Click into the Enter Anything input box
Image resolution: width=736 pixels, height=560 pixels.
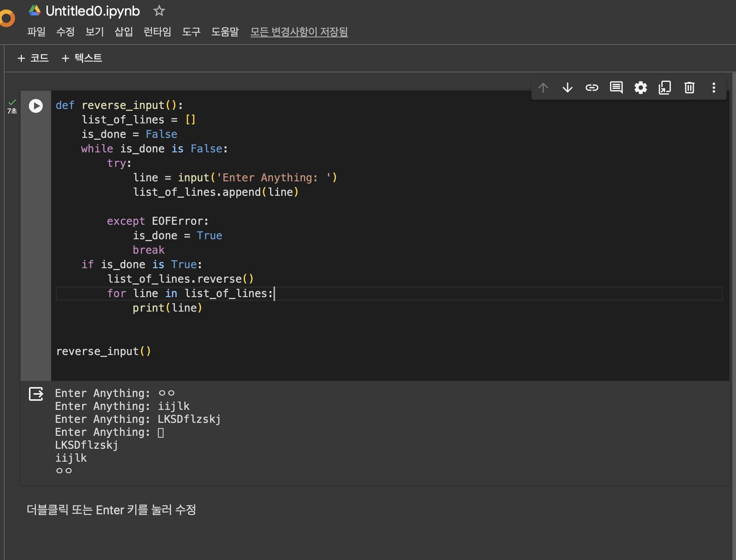[161, 433]
